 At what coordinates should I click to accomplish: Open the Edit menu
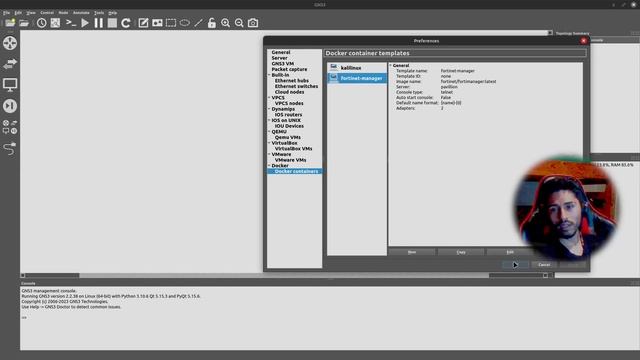(x=18, y=13)
